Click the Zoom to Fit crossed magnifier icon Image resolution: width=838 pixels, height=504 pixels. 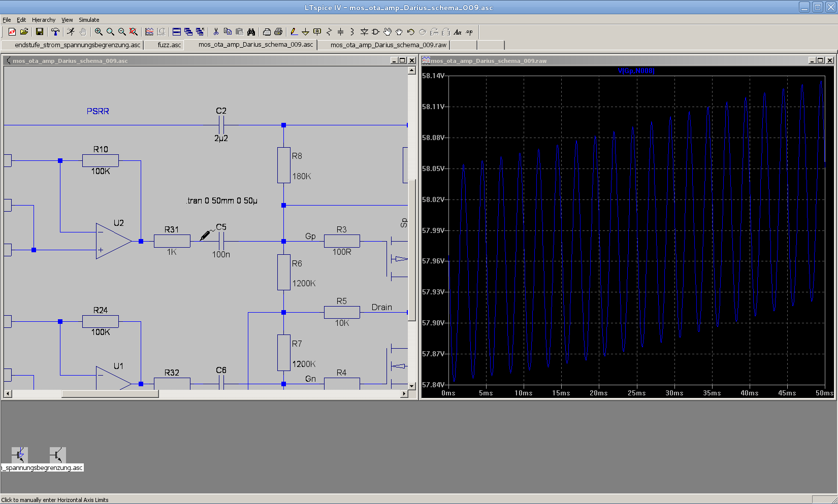point(134,31)
